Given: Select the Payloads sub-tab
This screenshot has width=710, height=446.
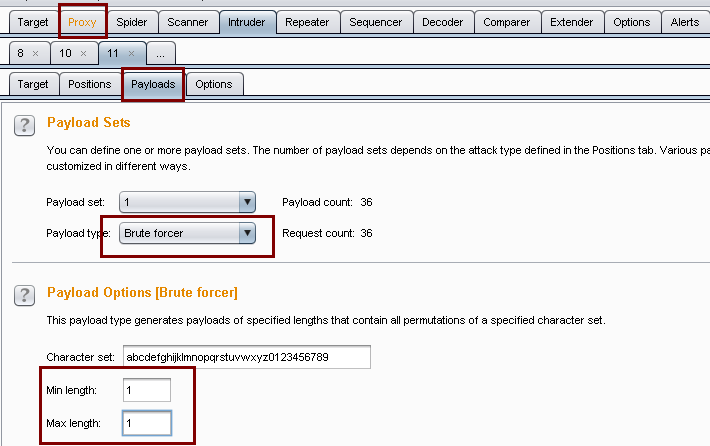Looking at the screenshot, I should 153,84.
